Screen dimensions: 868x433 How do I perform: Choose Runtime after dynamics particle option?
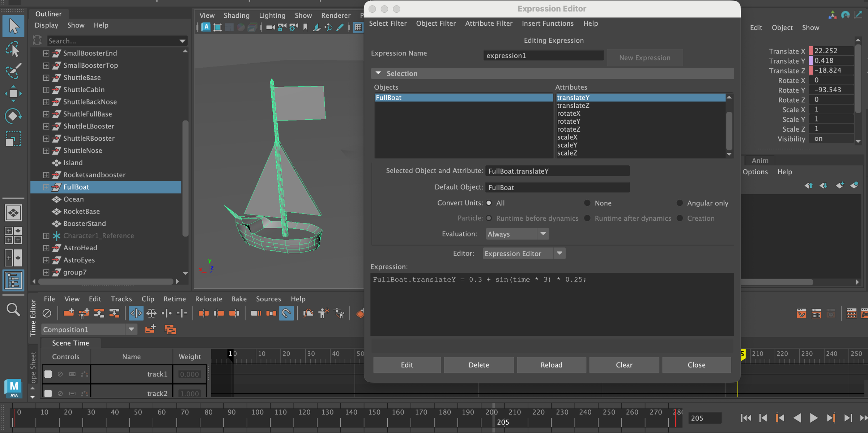pyautogui.click(x=587, y=218)
